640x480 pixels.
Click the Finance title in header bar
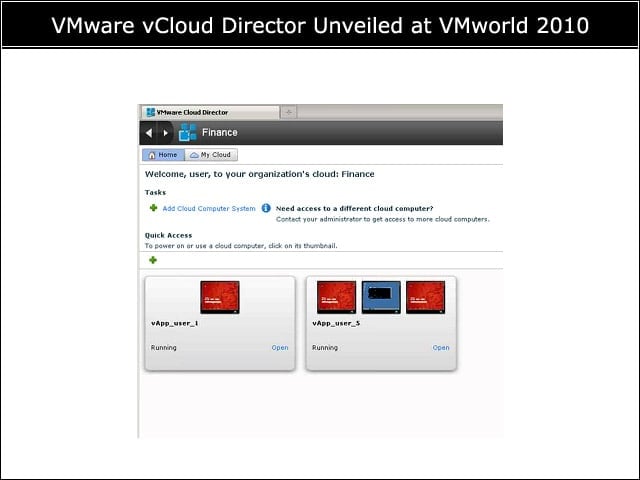pyautogui.click(x=220, y=133)
